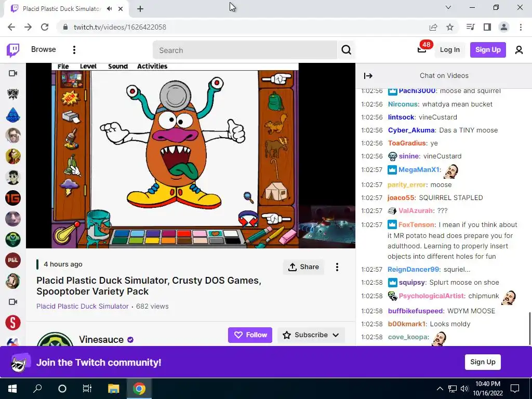Open the Activities menu in the game
Image resolution: width=532 pixels, height=399 pixels.
pyautogui.click(x=152, y=66)
